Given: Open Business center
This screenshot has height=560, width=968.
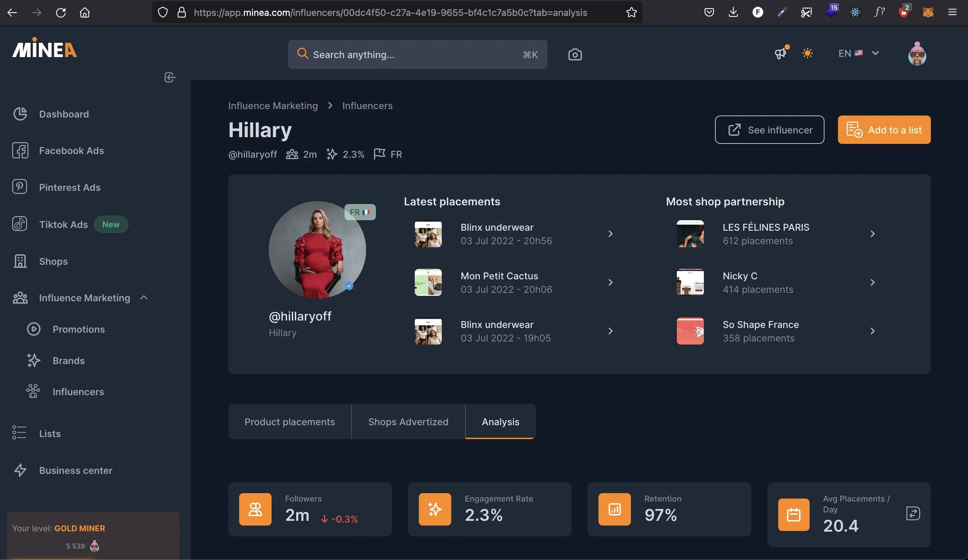Looking at the screenshot, I should [75, 470].
